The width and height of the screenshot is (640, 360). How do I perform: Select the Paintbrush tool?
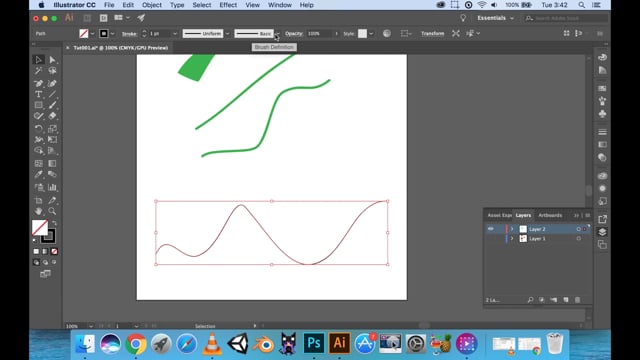(x=52, y=105)
